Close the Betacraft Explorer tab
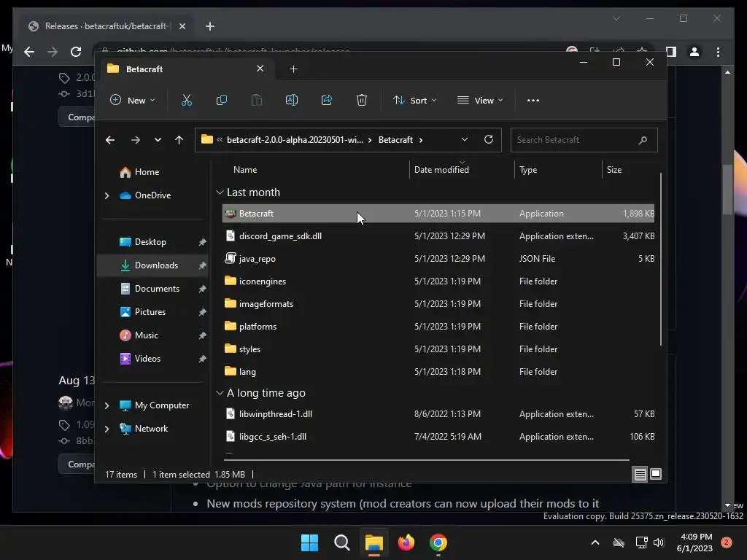This screenshot has width=747, height=560. coord(260,69)
